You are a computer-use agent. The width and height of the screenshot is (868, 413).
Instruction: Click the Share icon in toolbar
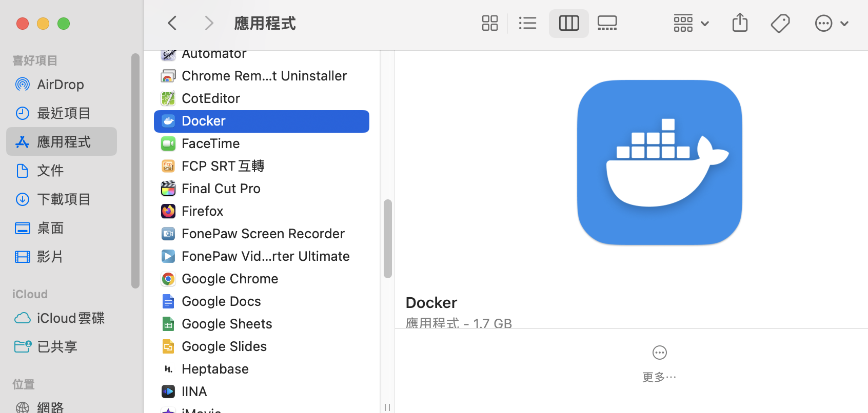(740, 23)
